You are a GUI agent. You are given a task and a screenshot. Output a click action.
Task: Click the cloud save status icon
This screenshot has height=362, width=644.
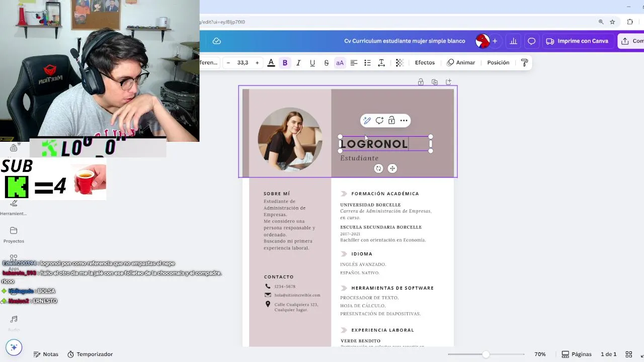217,41
